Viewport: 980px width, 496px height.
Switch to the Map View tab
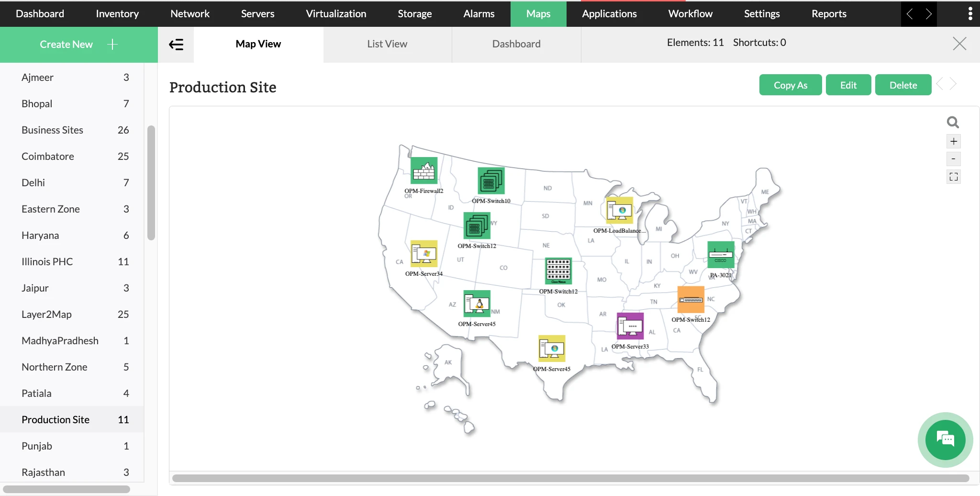258,44
